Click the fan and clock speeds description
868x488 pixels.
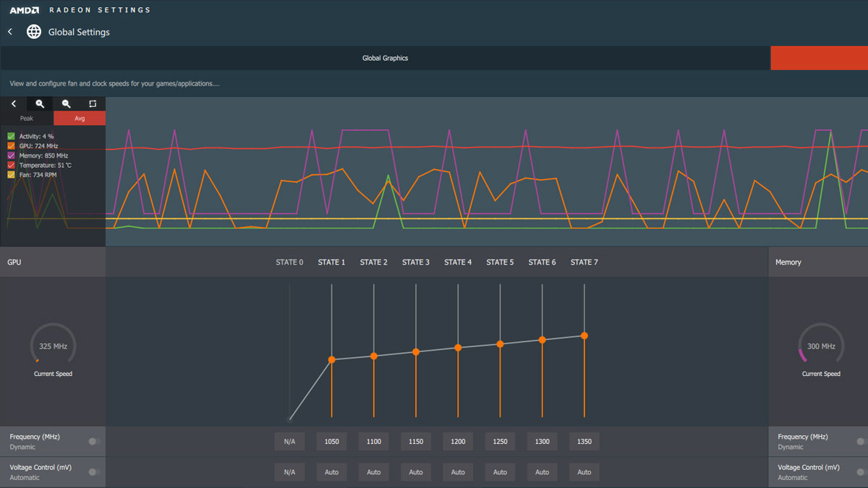coord(114,84)
